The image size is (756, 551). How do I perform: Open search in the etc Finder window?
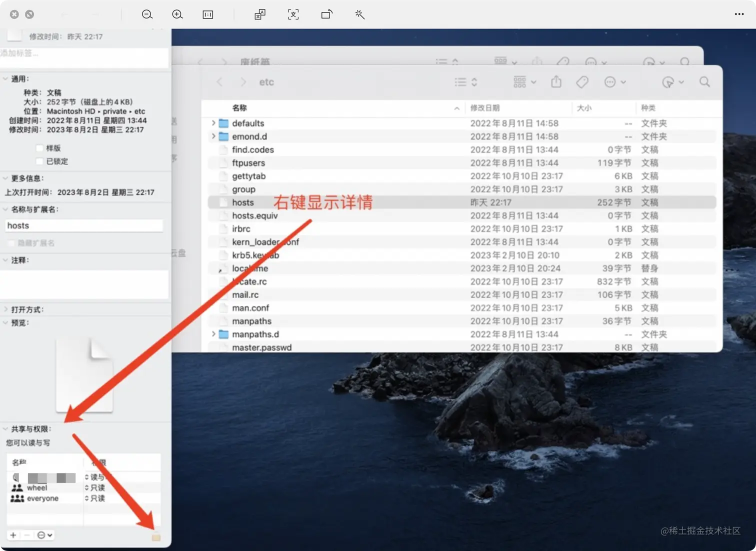click(x=704, y=81)
